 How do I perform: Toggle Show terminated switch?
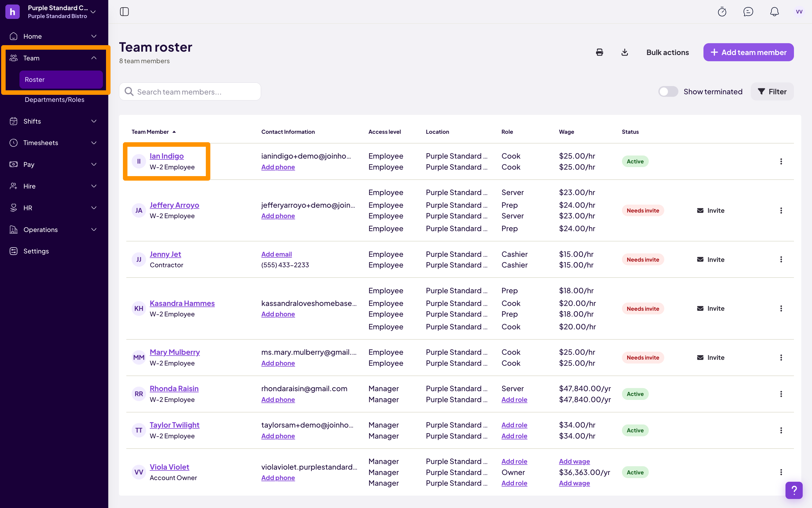click(668, 92)
